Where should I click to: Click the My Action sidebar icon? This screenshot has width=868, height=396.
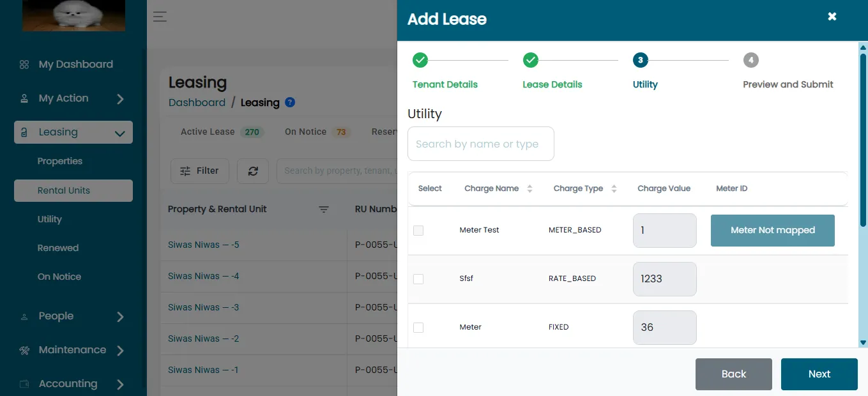click(24, 98)
